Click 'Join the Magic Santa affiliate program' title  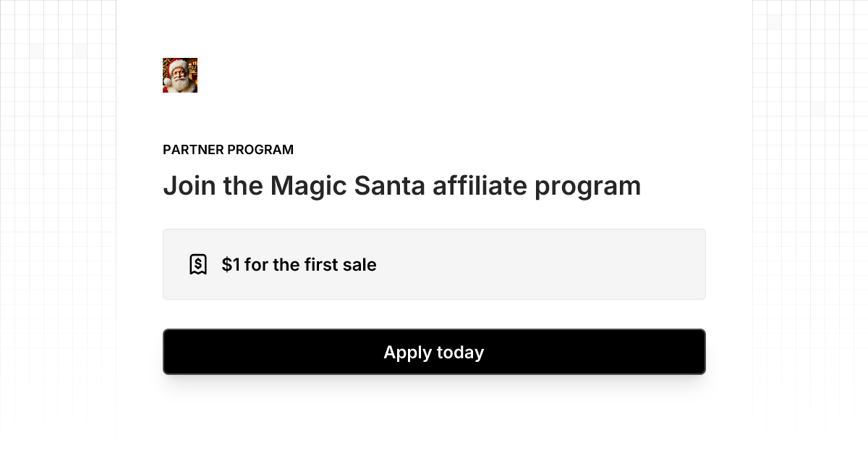402,185
